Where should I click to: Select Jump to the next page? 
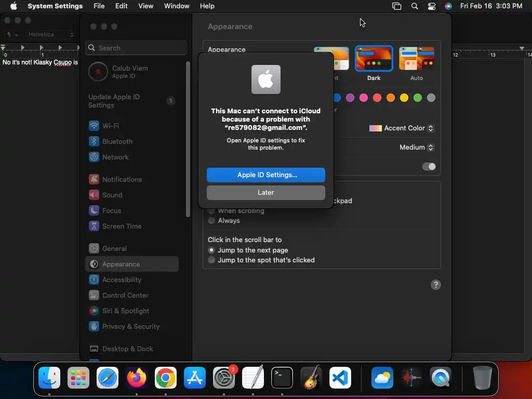(x=248, y=250)
